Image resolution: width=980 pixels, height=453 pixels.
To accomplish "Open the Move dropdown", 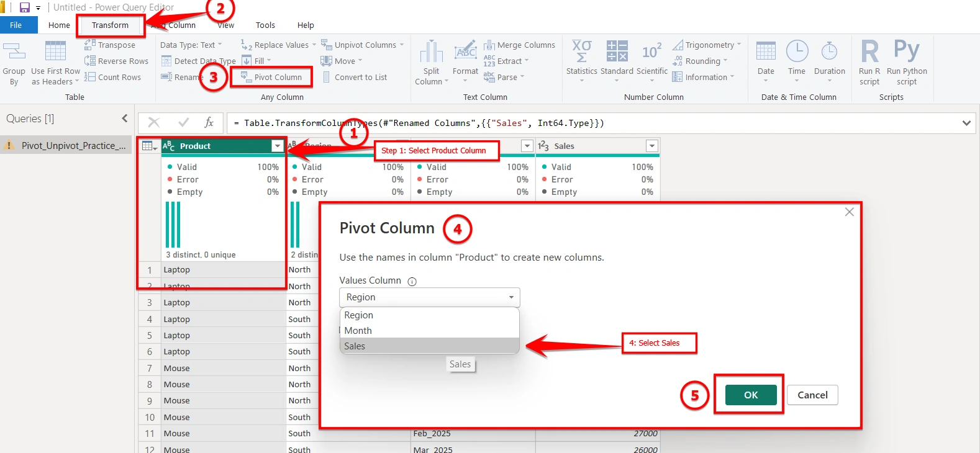I will click(x=342, y=61).
